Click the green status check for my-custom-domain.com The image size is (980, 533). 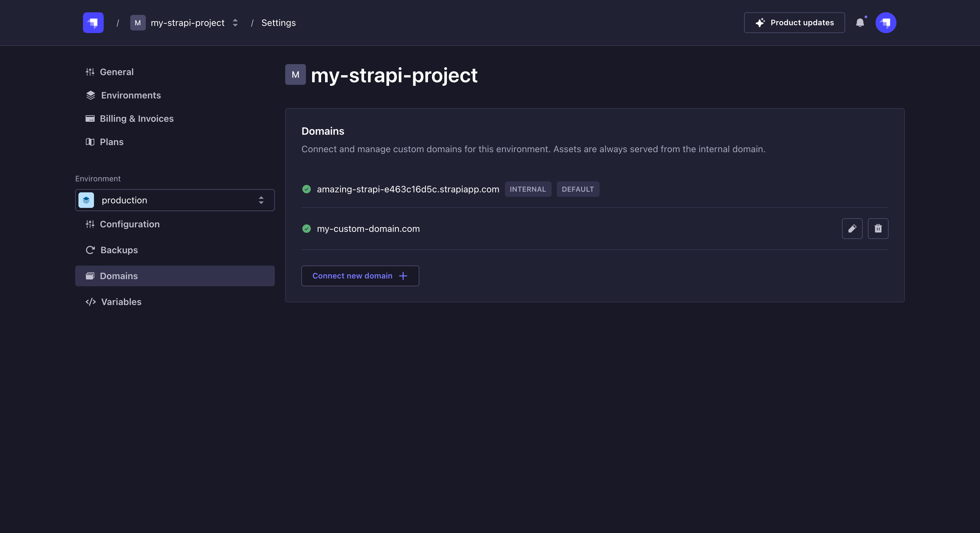pyautogui.click(x=306, y=229)
